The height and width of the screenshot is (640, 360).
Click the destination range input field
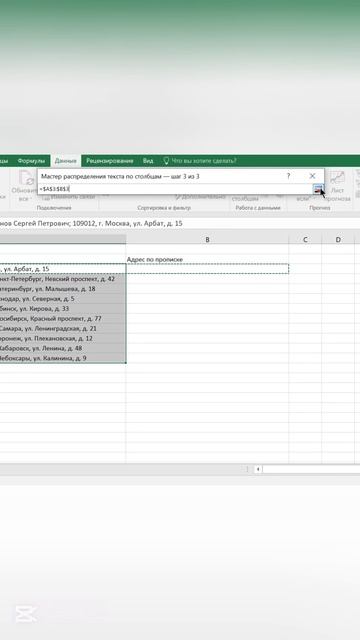click(x=176, y=189)
